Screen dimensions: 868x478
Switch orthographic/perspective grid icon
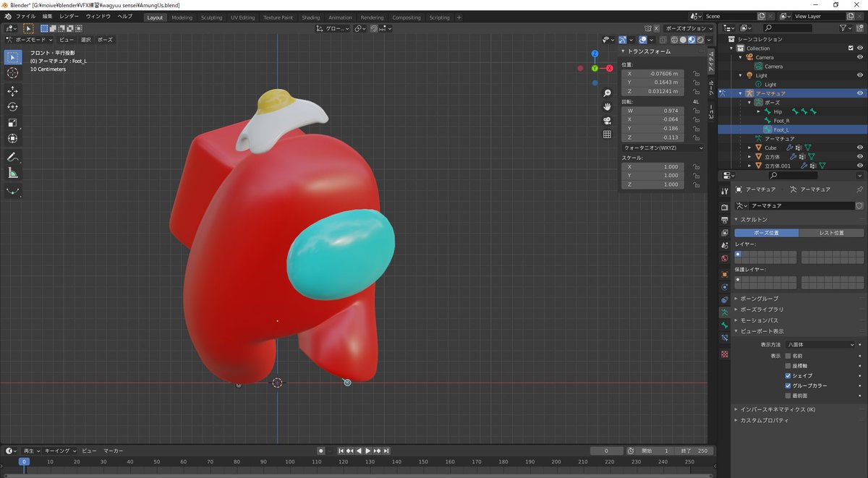[608, 134]
